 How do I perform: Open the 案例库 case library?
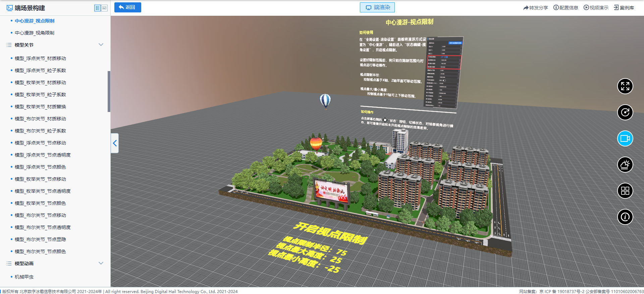click(x=624, y=8)
